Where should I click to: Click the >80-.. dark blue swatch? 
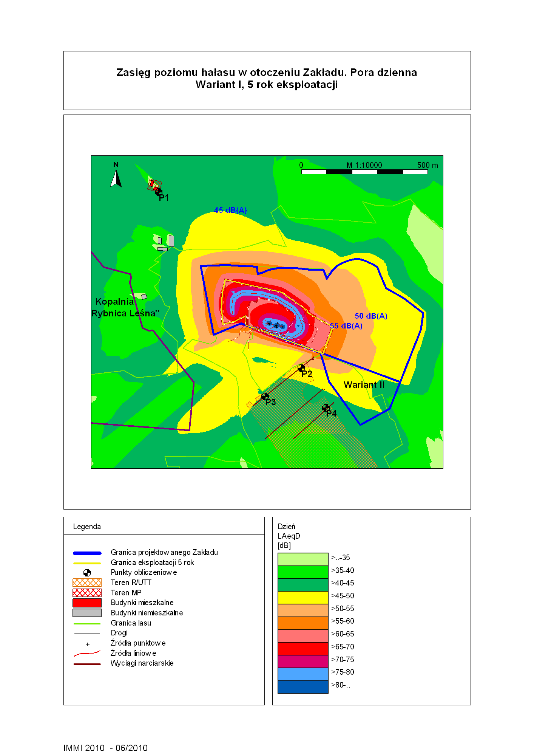303,687
